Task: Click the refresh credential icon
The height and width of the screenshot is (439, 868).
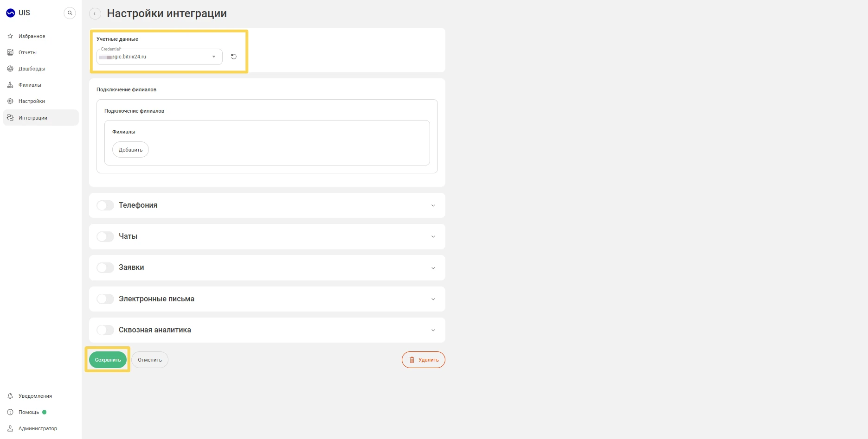Action: click(x=234, y=57)
